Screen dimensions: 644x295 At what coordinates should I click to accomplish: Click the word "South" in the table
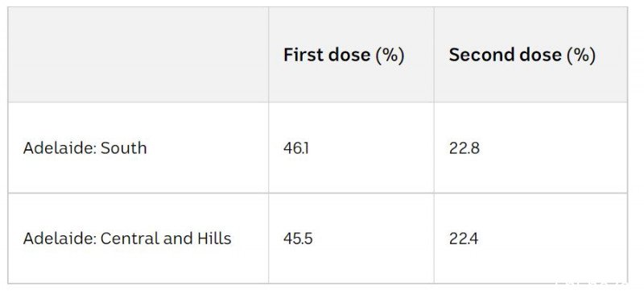[124, 148]
